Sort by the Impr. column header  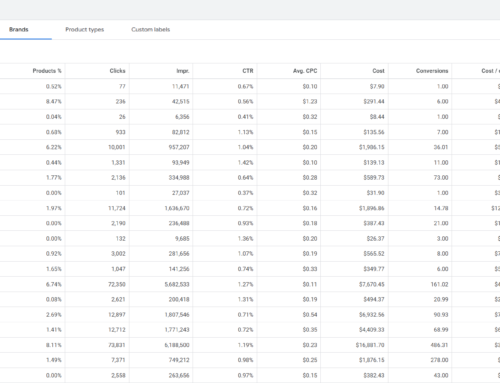click(183, 71)
